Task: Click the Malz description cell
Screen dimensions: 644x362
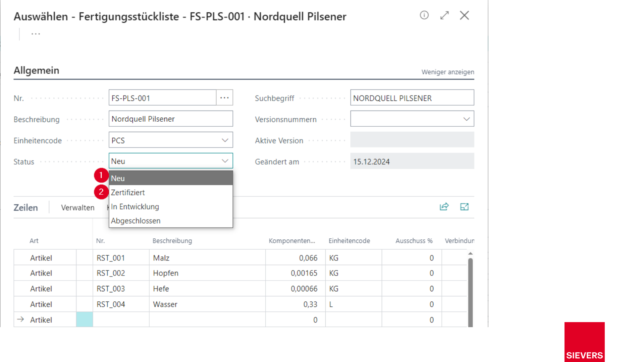Action: point(207,257)
